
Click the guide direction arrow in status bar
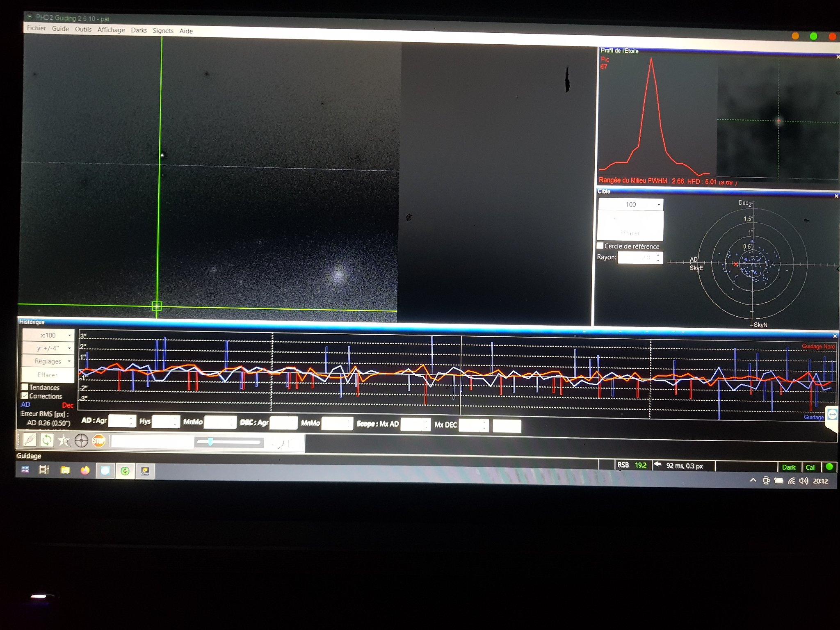click(x=657, y=464)
